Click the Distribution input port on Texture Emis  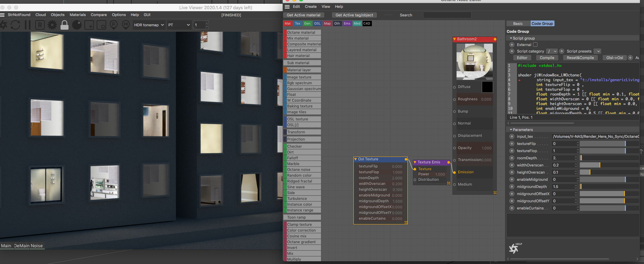click(415, 180)
